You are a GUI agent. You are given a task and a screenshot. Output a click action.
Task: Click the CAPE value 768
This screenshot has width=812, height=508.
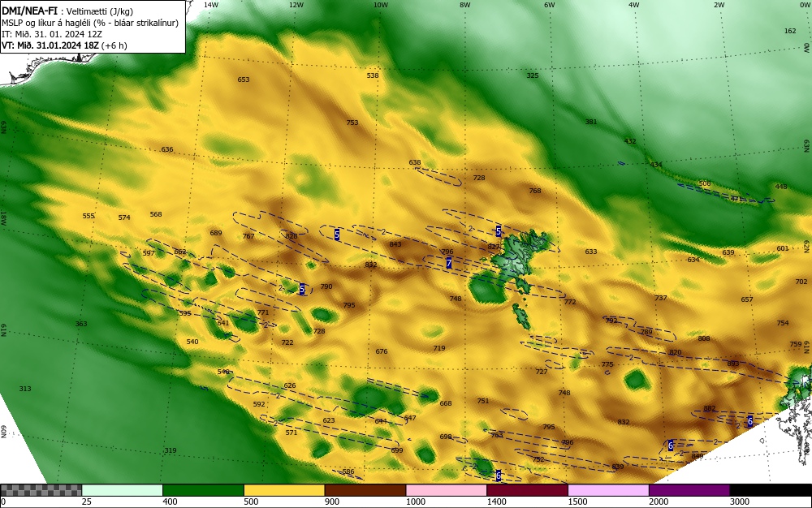coord(535,191)
